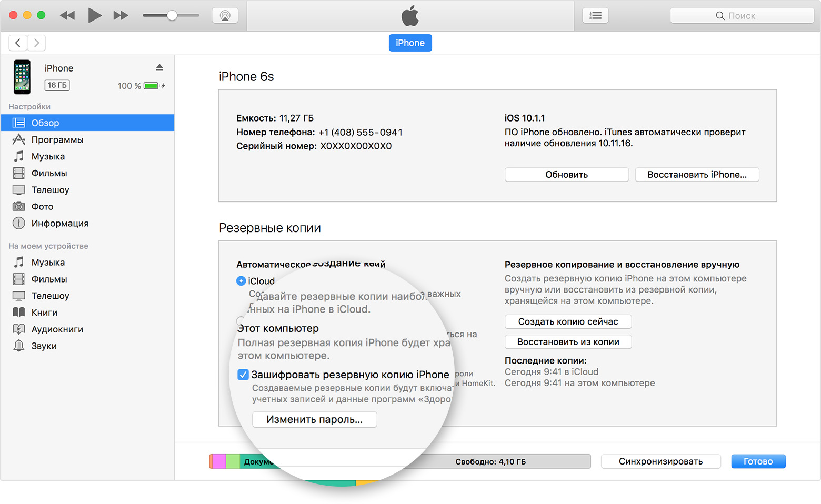Click Восстановить iPhone... button
The image size is (821, 504).
[x=697, y=175]
